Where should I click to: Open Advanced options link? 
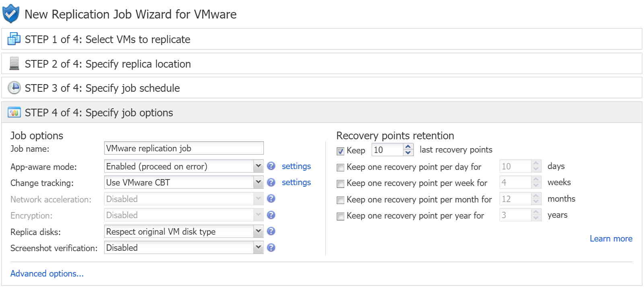pyautogui.click(x=47, y=273)
